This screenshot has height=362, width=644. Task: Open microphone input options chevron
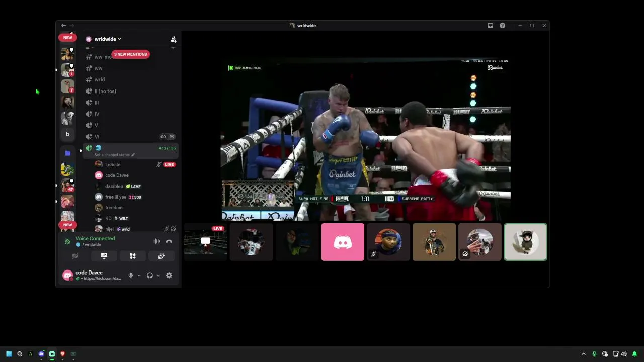139,276
